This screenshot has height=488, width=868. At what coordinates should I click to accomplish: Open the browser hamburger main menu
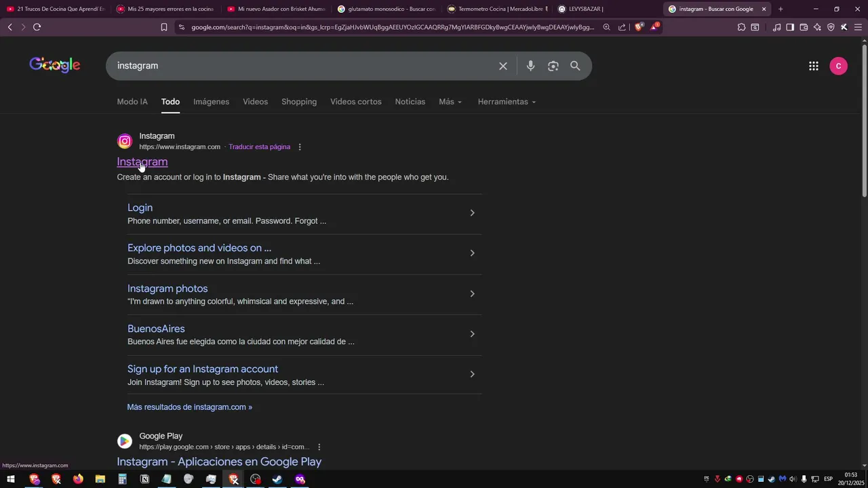858,27
